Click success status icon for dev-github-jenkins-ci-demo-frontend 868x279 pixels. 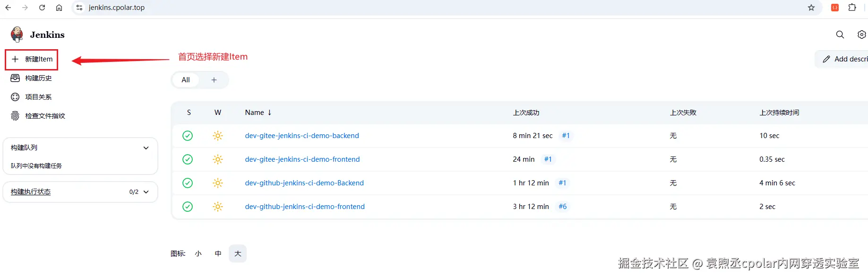coord(188,207)
